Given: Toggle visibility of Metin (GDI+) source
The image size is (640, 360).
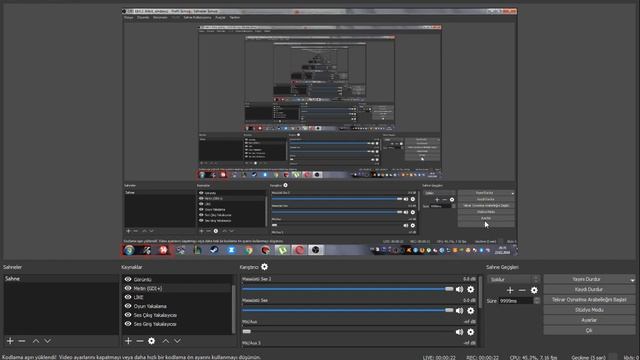Looking at the screenshot, I should pos(128,288).
